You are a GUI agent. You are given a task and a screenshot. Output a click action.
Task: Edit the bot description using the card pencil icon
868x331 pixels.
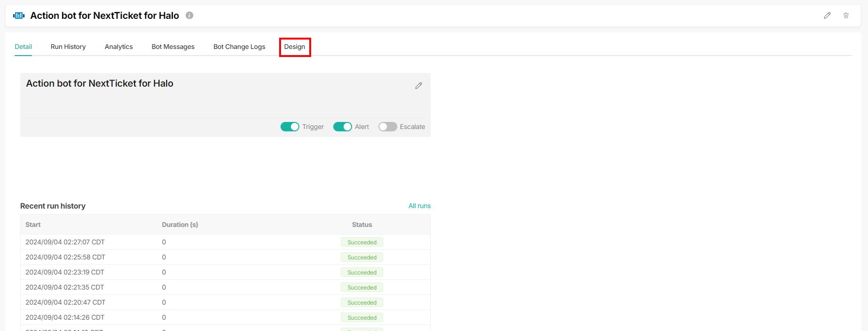[x=418, y=86]
